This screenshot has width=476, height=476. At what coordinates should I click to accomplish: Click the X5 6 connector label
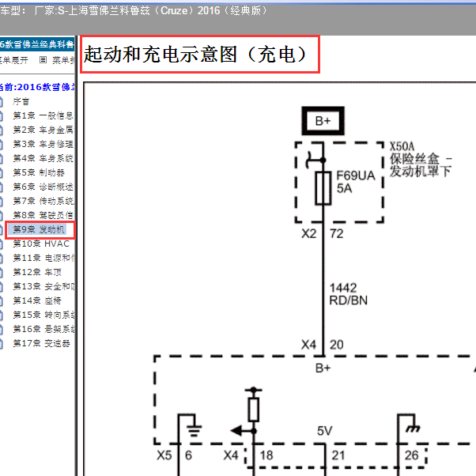[x=175, y=455]
